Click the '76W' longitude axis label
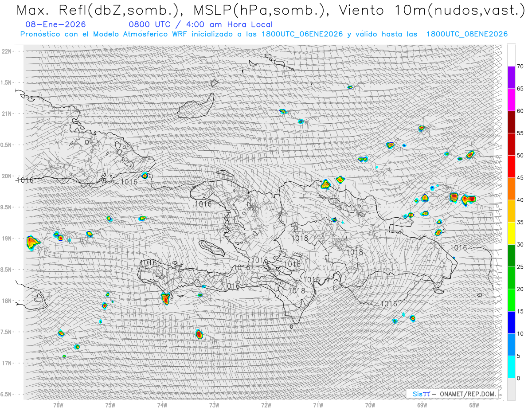Screen dimensions: 532x411 [x=58, y=405]
